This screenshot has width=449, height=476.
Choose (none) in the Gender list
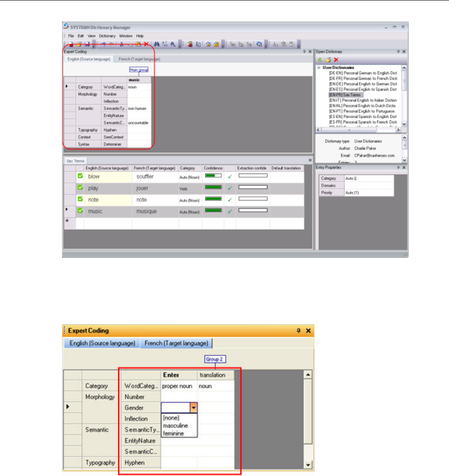coord(171,418)
